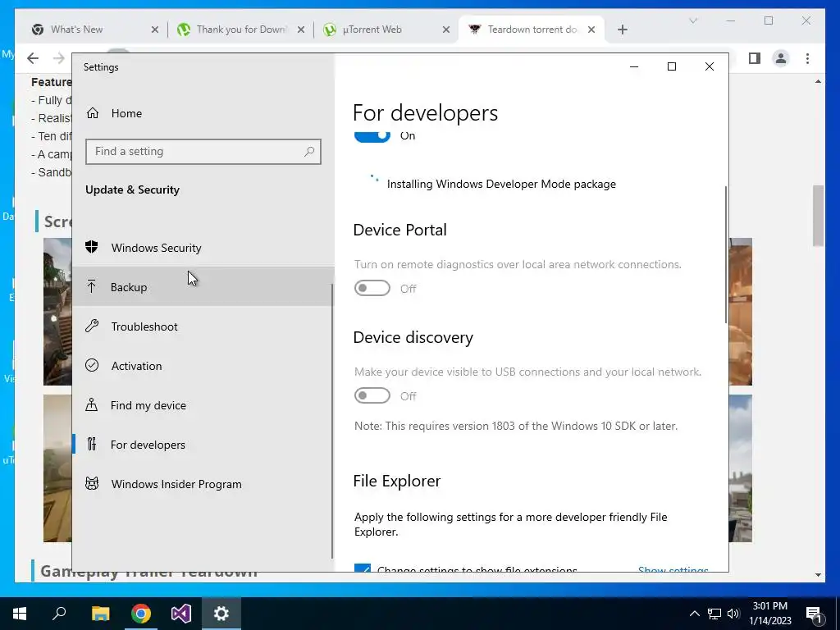
Task: Open the Troubleshoot wrench icon
Action: click(x=92, y=326)
